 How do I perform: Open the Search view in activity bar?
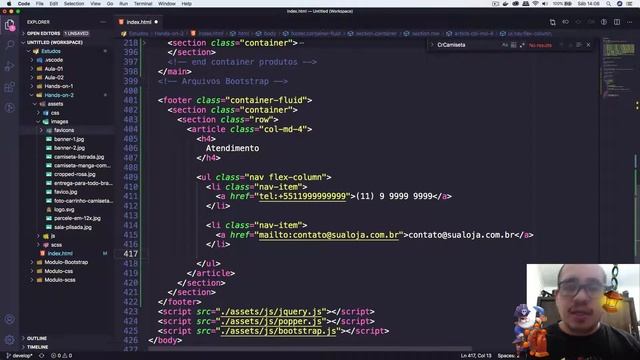tap(10, 45)
